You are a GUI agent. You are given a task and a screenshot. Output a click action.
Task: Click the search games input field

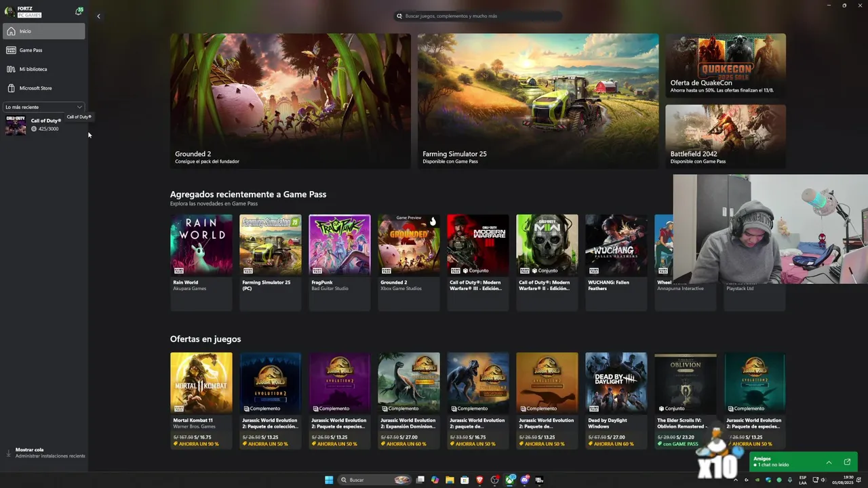[479, 16]
